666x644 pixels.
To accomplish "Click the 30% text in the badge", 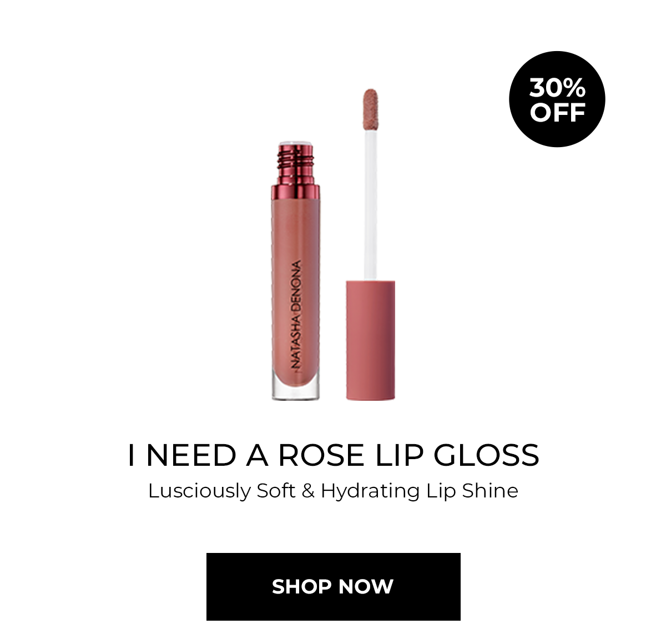I will point(557,88).
